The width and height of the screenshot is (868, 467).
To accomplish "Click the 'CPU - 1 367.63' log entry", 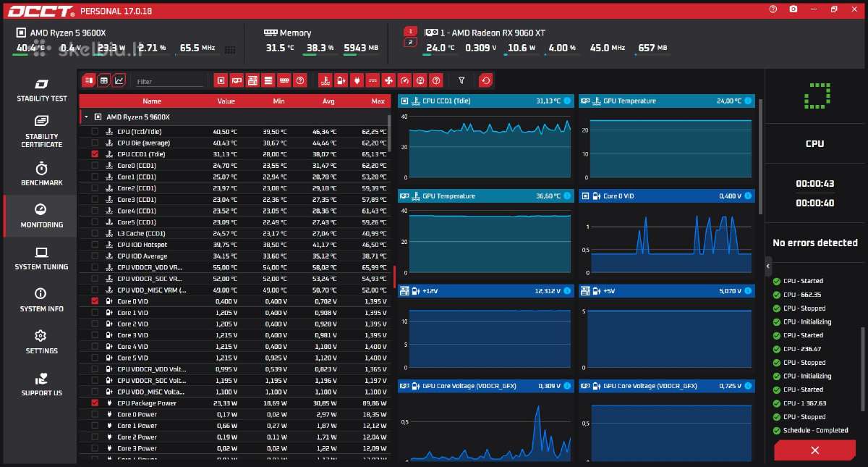I will point(799,403).
